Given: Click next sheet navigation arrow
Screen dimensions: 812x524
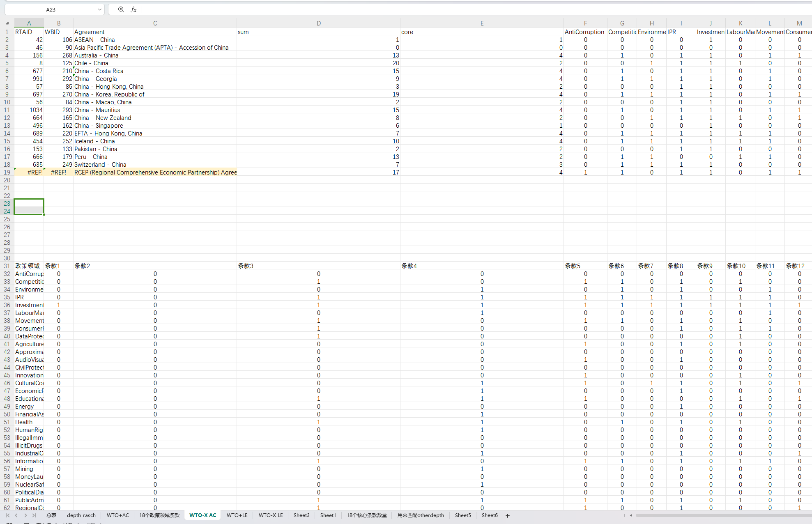Looking at the screenshot, I should 25,515.
